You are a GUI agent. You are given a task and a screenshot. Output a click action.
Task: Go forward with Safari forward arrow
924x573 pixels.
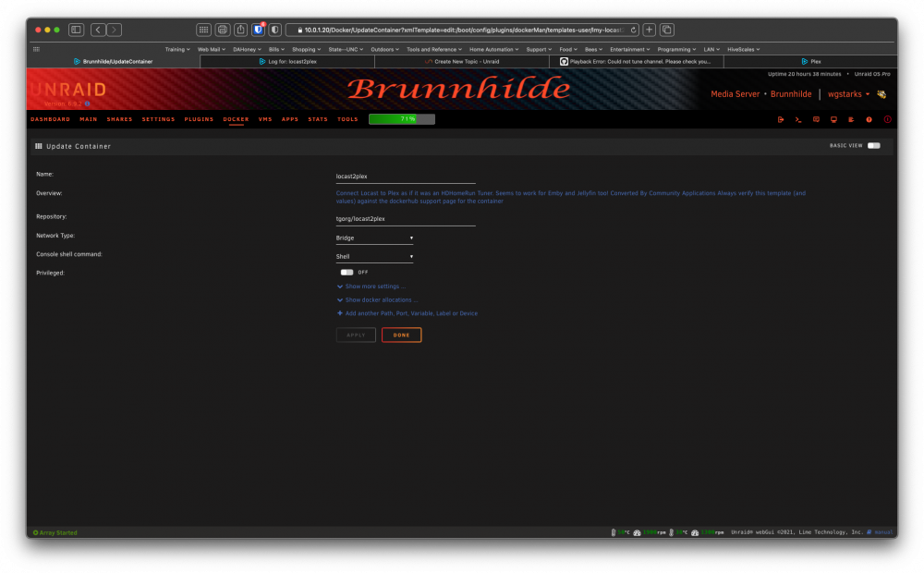coord(115,30)
